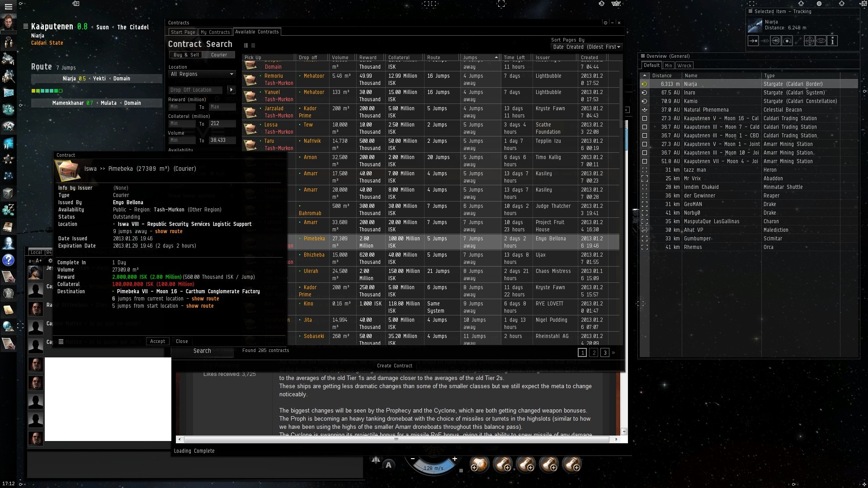The width and height of the screenshot is (868, 488).
Task: Click the Lock Target crosshair icon
Action: pos(810,41)
